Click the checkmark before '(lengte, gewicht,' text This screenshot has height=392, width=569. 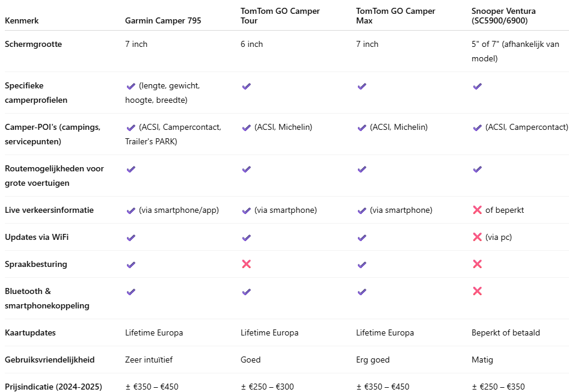[x=131, y=87]
